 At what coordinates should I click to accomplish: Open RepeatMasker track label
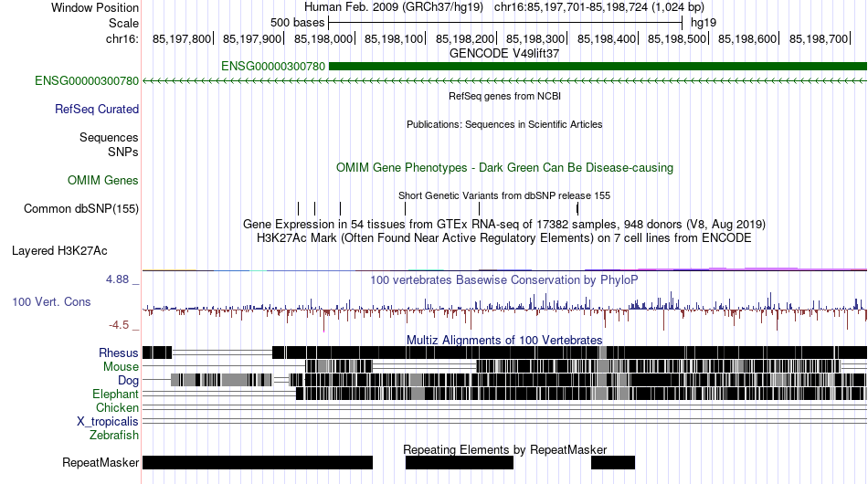coord(101,462)
